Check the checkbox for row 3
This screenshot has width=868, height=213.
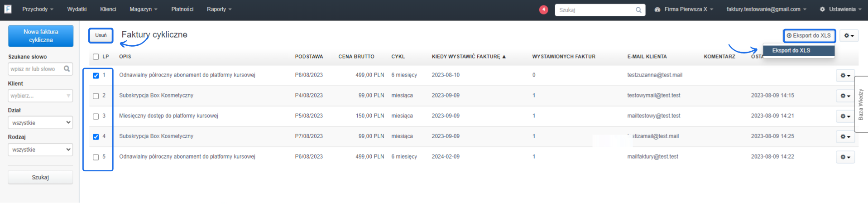click(96, 116)
